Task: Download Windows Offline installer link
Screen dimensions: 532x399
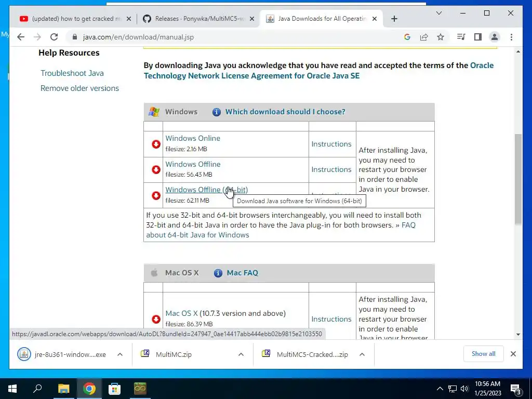Action: [x=193, y=164]
